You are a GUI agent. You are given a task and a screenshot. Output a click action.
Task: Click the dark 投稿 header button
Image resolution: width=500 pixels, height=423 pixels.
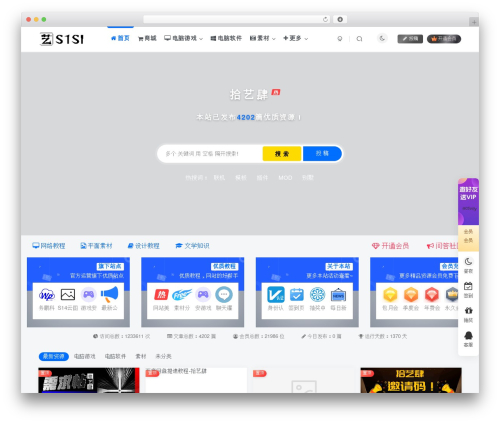tap(410, 39)
